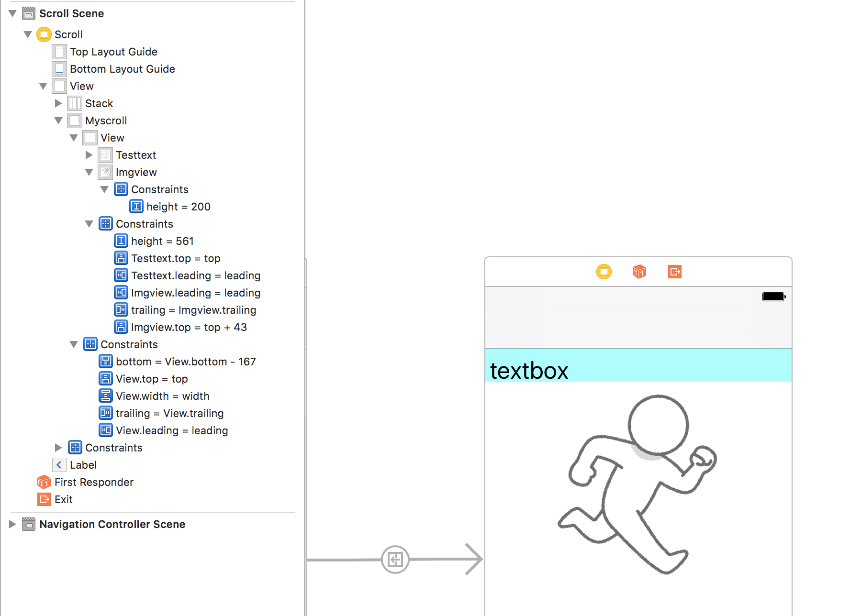850x616 pixels.
Task: Expand the Testtext item's disclosure triangle
Action: pos(89,154)
